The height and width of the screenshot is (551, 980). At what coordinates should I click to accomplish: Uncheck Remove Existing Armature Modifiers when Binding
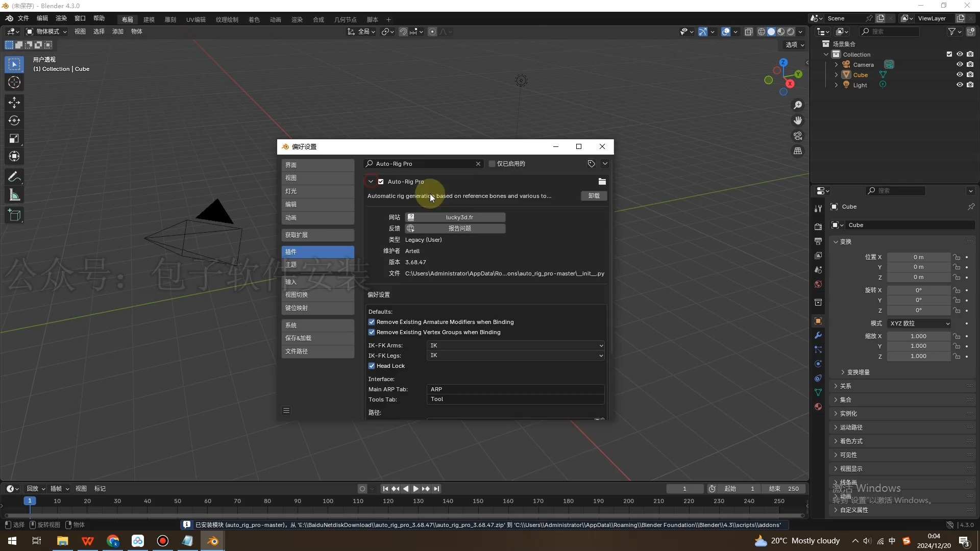[372, 322]
